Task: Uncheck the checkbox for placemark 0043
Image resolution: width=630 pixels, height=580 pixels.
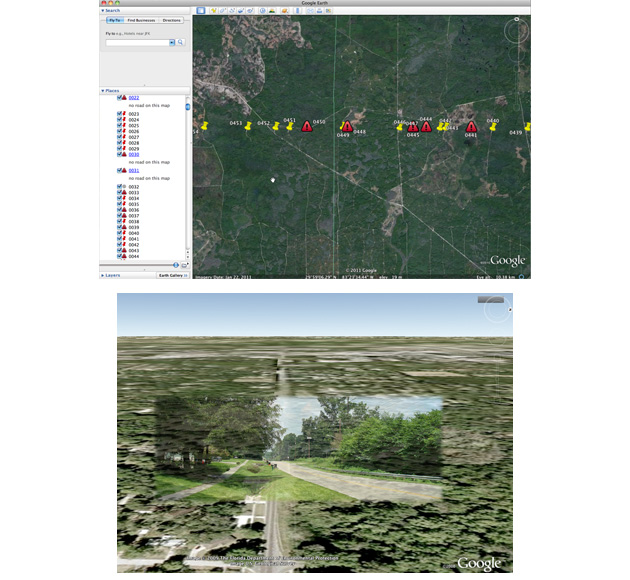Action: (x=119, y=250)
